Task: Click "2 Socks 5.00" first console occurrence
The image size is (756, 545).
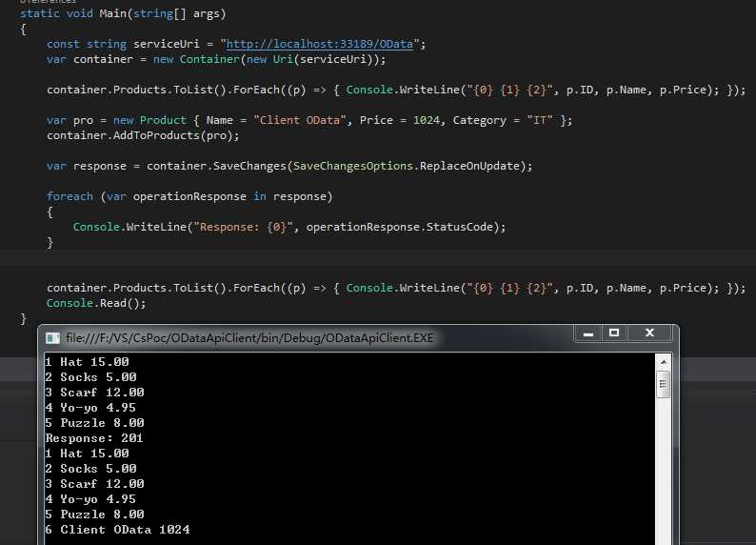Action: point(90,377)
